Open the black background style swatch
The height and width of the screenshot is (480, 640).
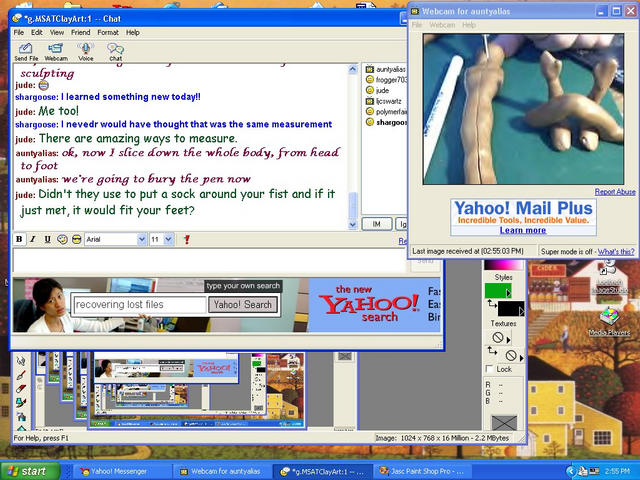pos(509,309)
